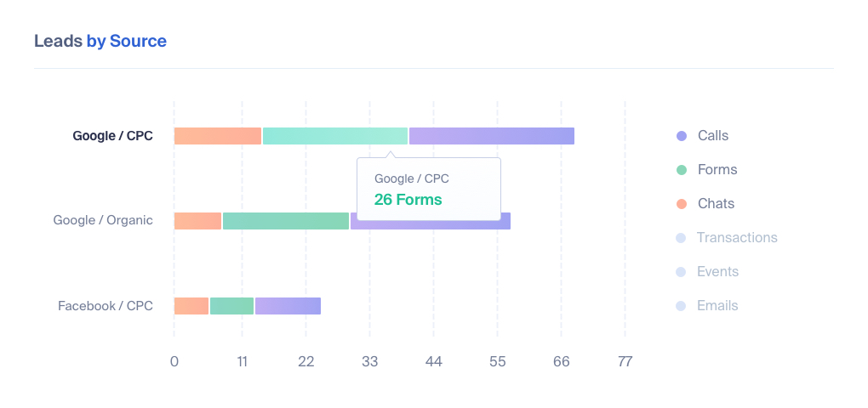Show Transactions series via its label
The image size is (868, 408).
[x=737, y=238]
